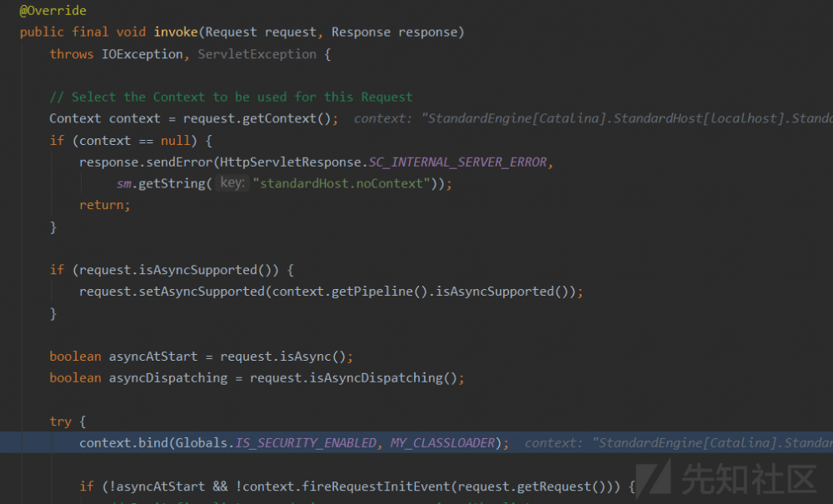The width and height of the screenshot is (833, 504).
Task: Click the 'key:' parameter hint
Action: (232, 183)
